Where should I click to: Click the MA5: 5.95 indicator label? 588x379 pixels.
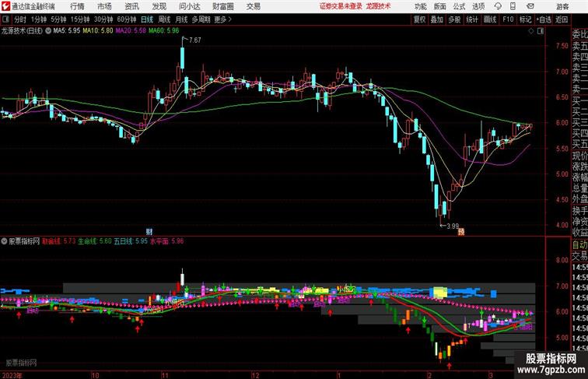(x=67, y=31)
